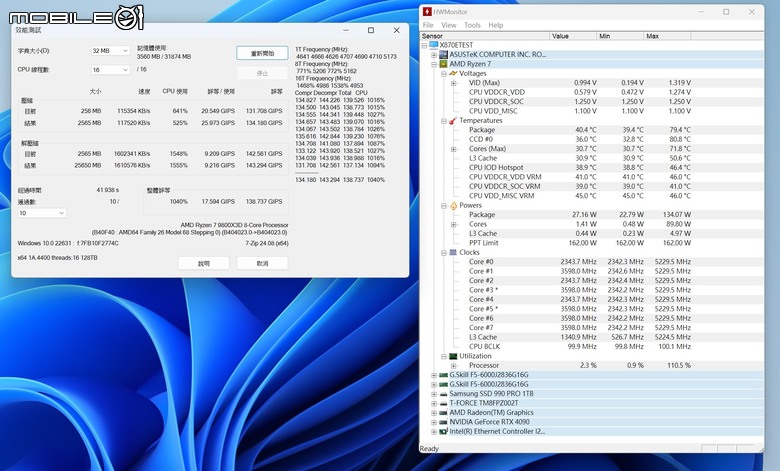This screenshot has height=471, width=780.
Task: Click the first G.Skill memory module icon
Action: tap(443, 375)
